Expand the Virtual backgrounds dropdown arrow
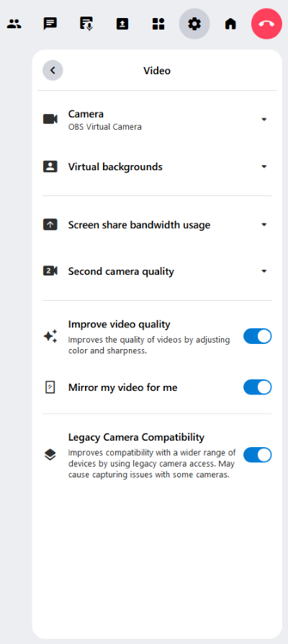Screen dimensions: 288x644 point(264,167)
